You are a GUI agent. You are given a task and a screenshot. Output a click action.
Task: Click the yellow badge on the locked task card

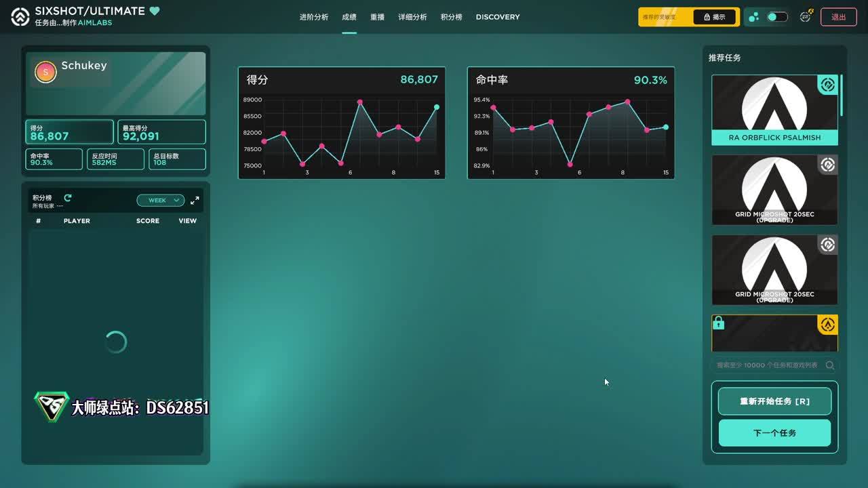click(828, 325)
